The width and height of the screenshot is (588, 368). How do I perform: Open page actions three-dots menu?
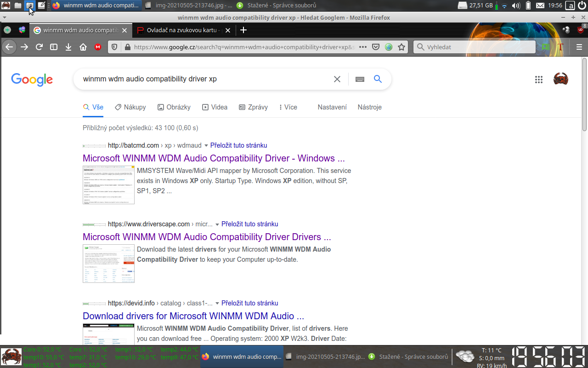363,47
